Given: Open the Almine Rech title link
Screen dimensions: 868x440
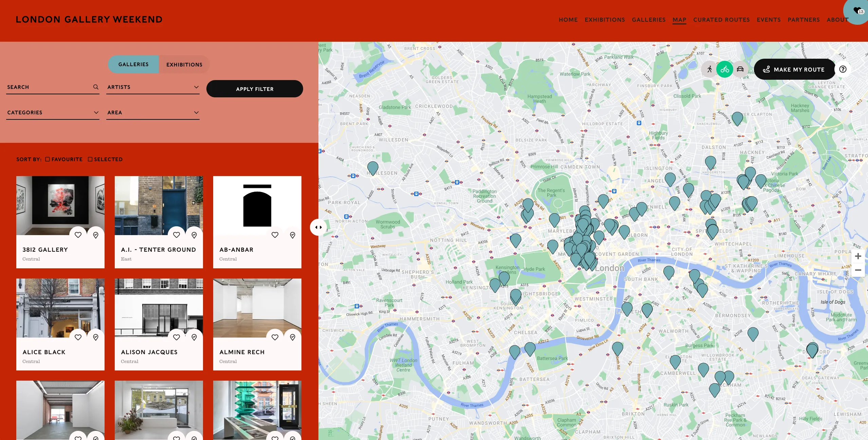Looking at the screenshot, I should (242, 352).
